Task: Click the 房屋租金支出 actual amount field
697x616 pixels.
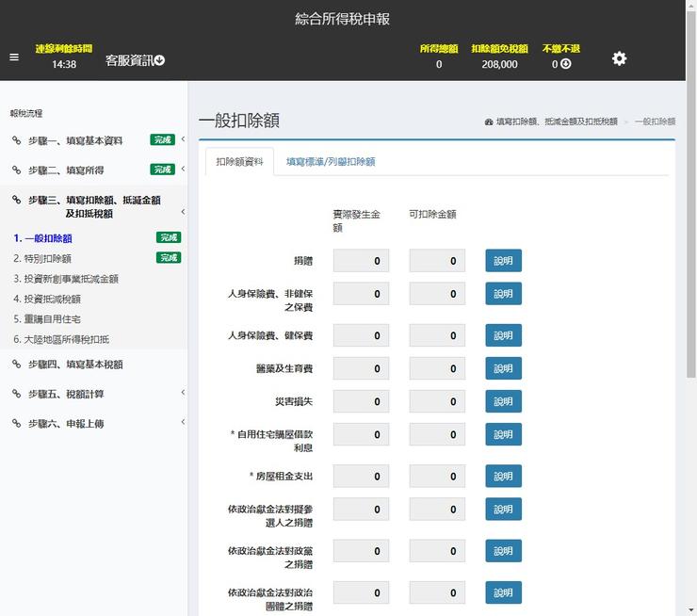Action: click(361, 477)
